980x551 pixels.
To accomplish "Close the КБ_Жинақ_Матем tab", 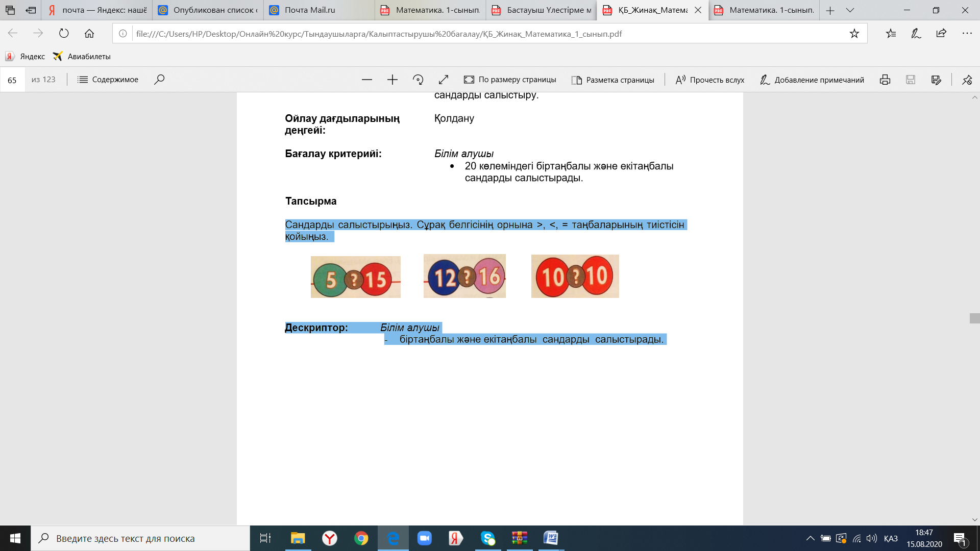I will click(x=698, y=10).
